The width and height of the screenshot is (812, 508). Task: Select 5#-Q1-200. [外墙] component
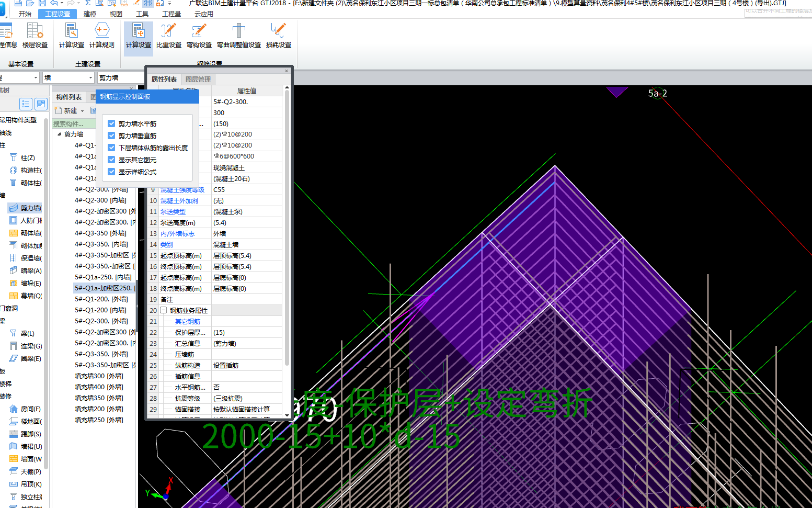[x=101, y=299]
